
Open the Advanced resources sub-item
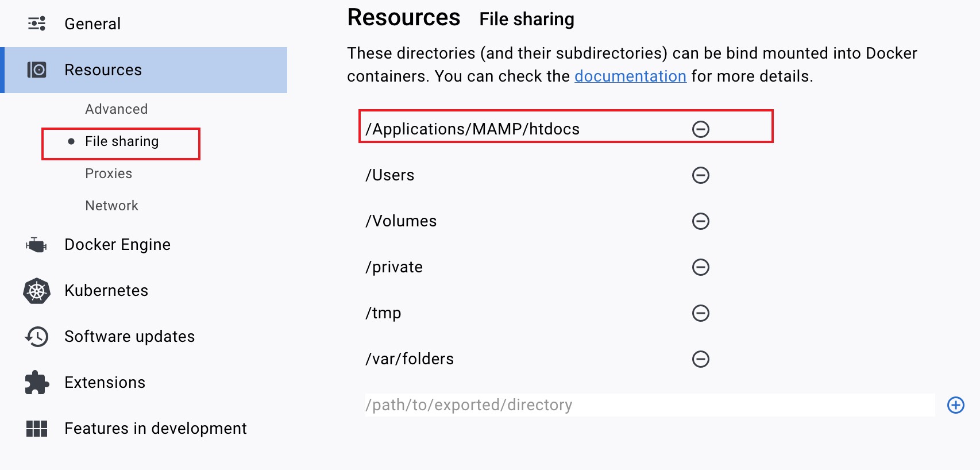(116, 109)
